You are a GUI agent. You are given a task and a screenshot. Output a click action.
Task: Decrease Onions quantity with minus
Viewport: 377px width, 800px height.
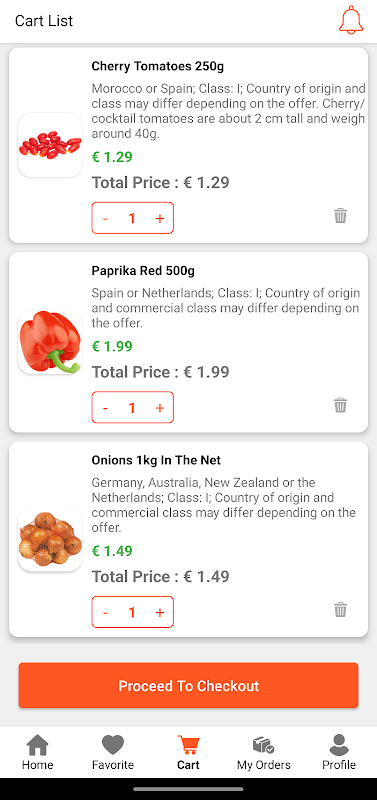pos(105,612)
